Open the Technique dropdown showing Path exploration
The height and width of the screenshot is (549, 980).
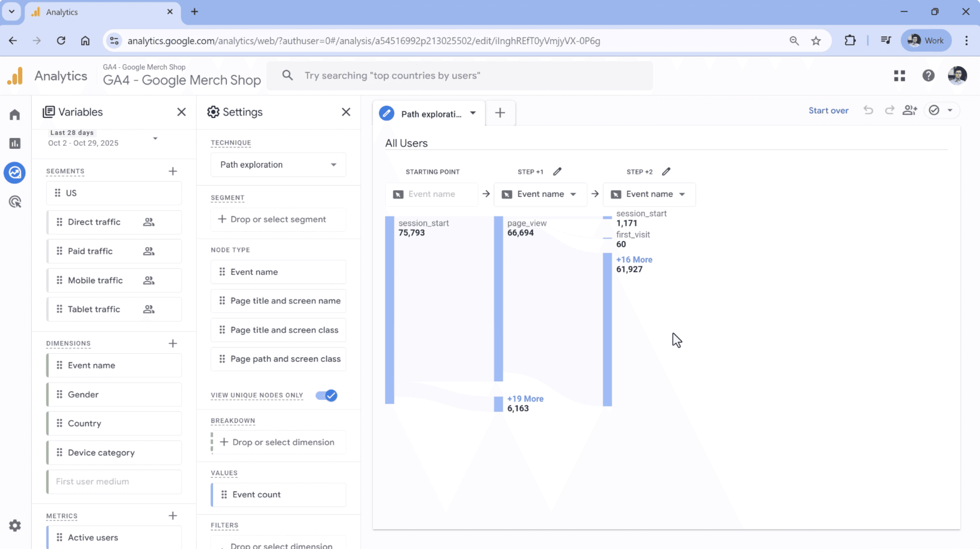pyautogui.click(x=278, y=165)
